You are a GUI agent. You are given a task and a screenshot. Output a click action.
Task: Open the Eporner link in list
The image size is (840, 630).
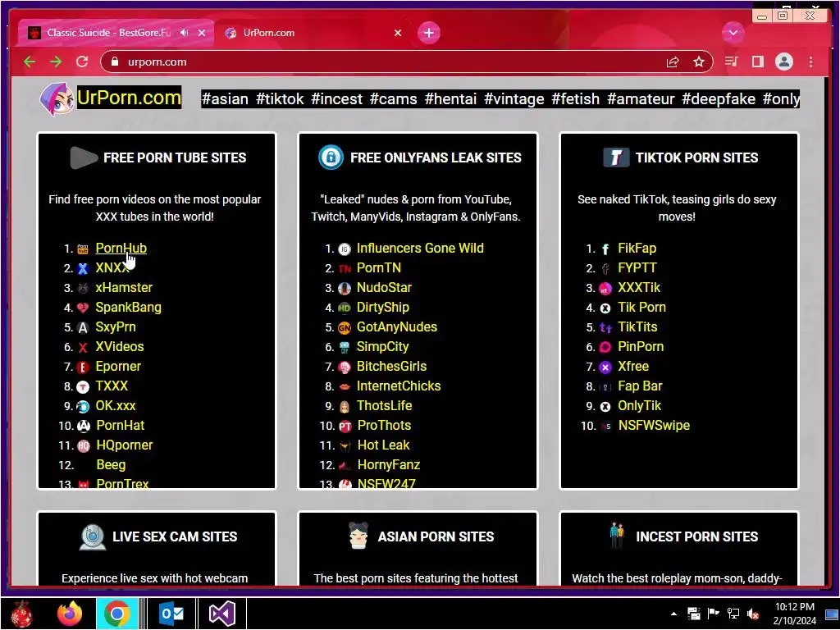[x=118, y=367]
